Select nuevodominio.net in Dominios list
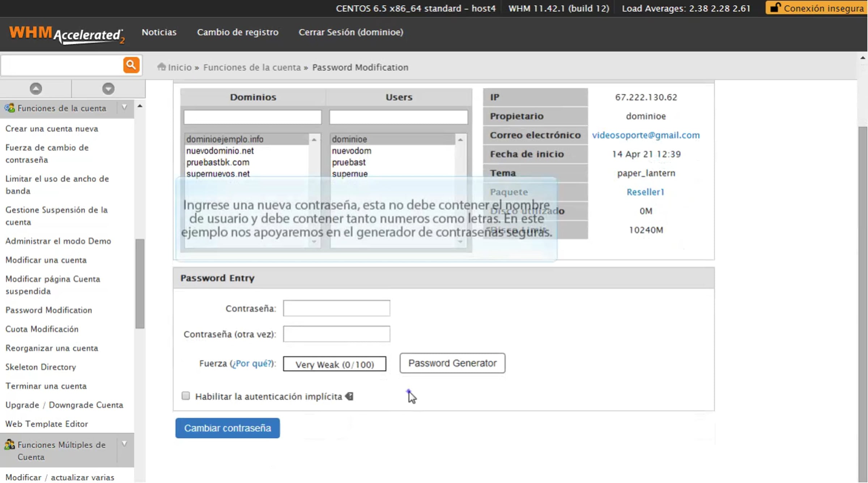 pyautogui.click(x=247, y=151)
